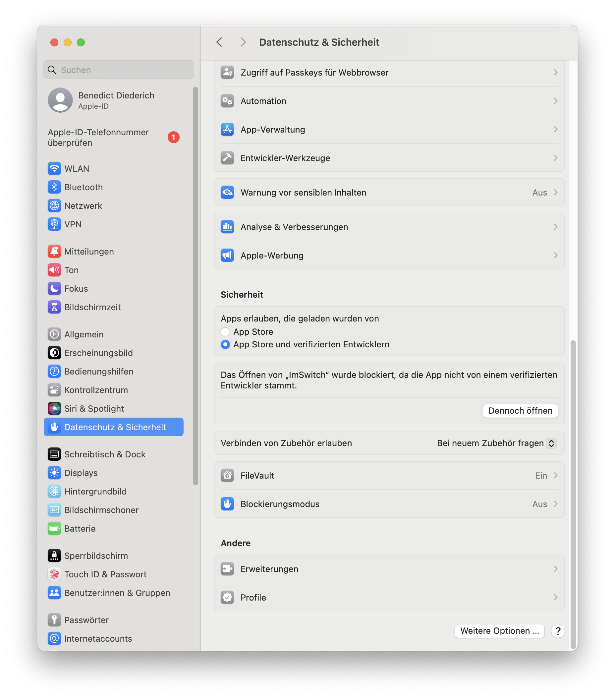Click the red notification badge 1
The width and height of the screenshot is (615, 700).
(173, 137)
